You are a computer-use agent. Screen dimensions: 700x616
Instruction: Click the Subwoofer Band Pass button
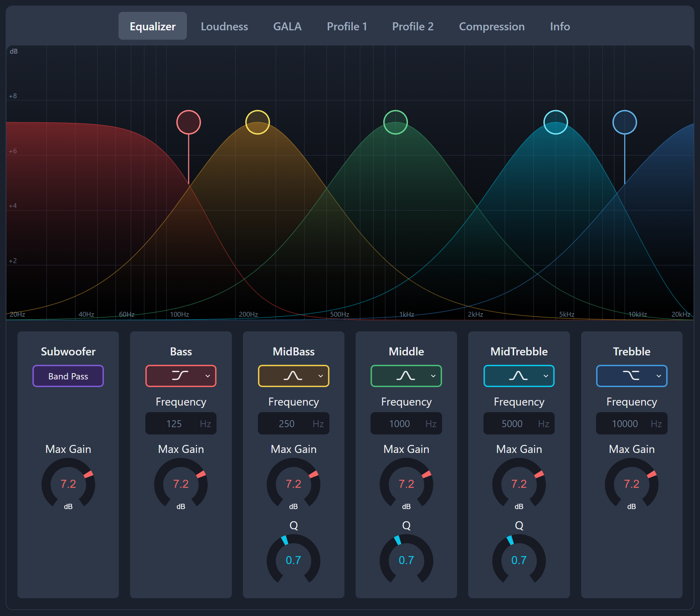(68, 376)
